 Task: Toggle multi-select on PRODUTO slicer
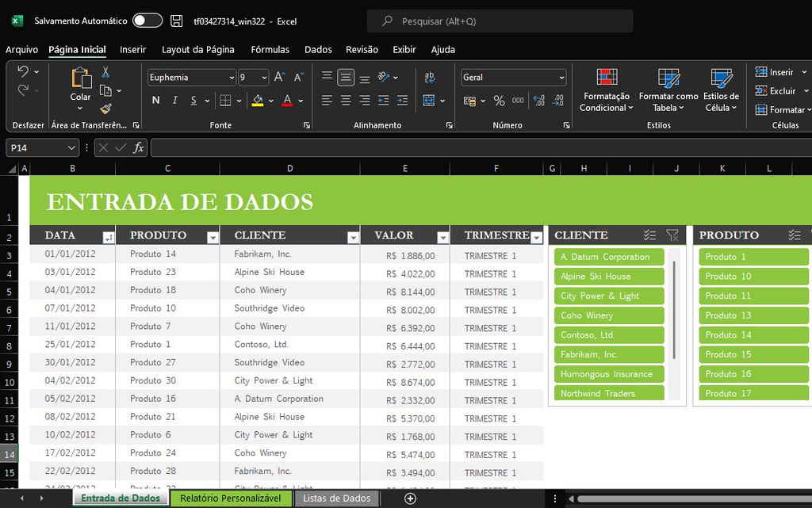point(795,235)
